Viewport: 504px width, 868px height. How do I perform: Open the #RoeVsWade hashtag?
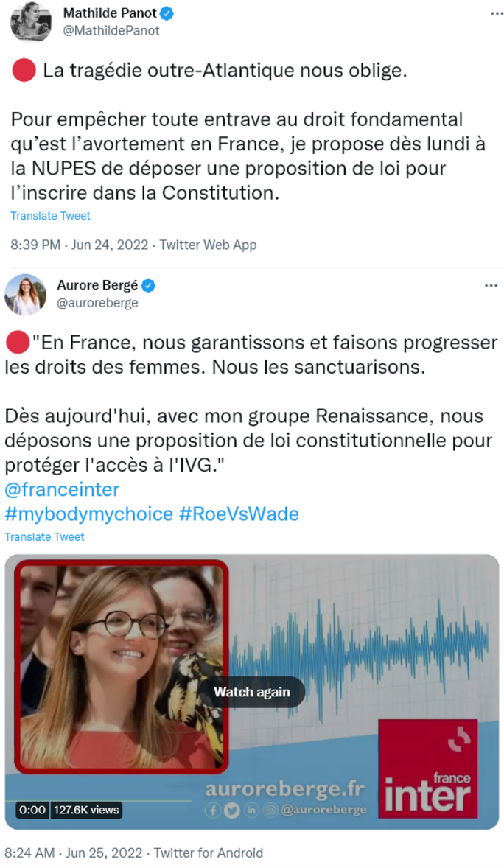[239, 514]
